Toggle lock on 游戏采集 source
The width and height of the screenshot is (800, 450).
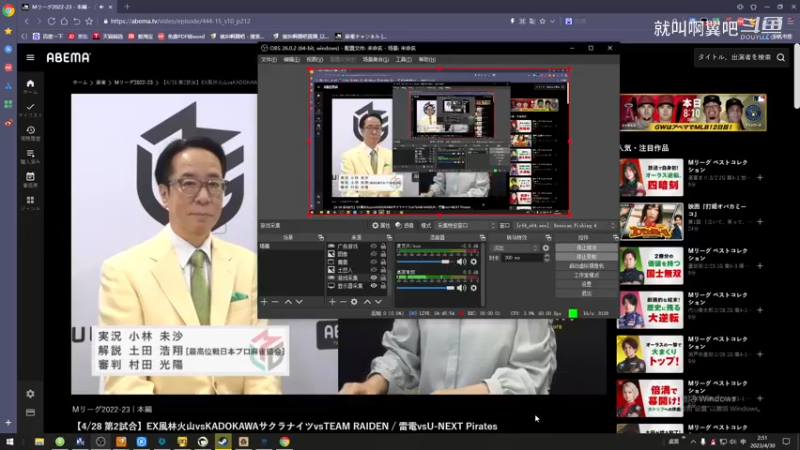coord(383,278)
